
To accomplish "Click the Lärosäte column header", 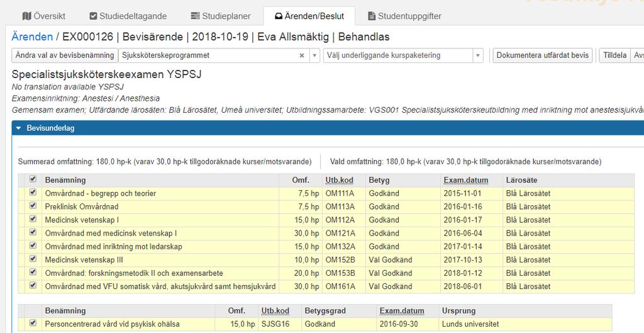I will tap(521, 180).
